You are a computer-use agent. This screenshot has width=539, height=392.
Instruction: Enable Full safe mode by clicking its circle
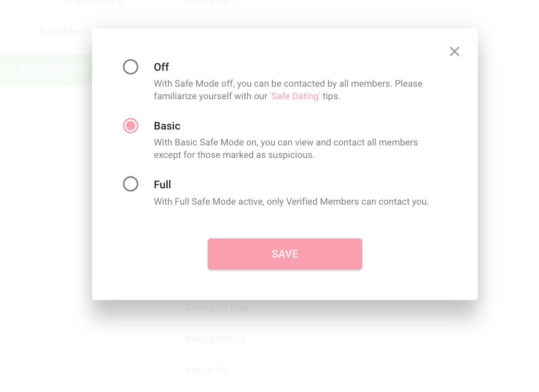tap(131, 184)
